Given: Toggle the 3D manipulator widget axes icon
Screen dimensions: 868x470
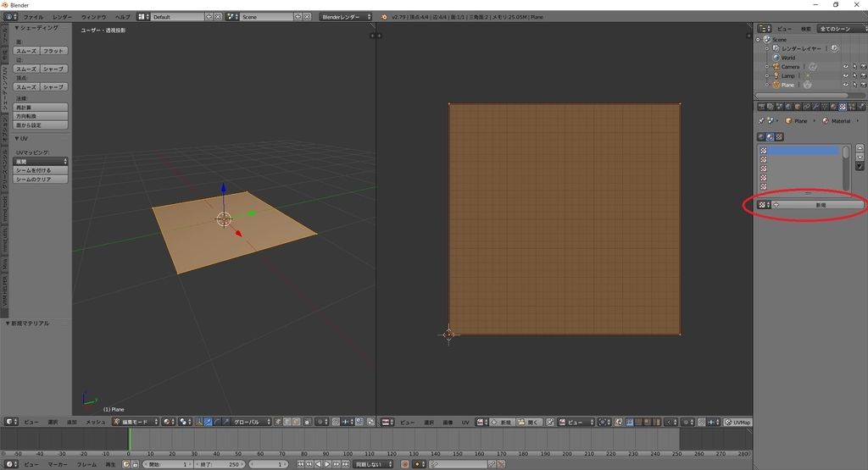Looking at the screenshot, I should [x=198, y=422].
